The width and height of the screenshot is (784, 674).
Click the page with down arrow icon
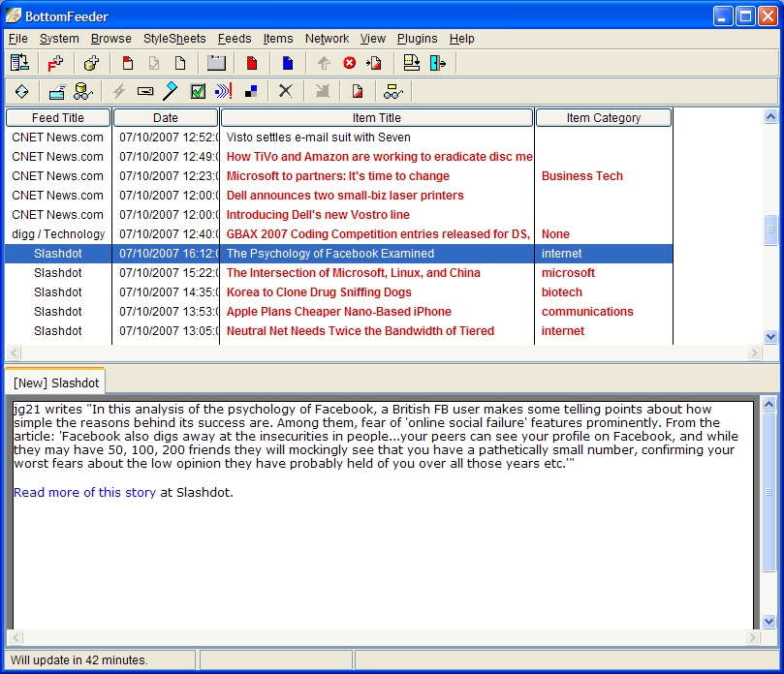(x=412, y=63)
